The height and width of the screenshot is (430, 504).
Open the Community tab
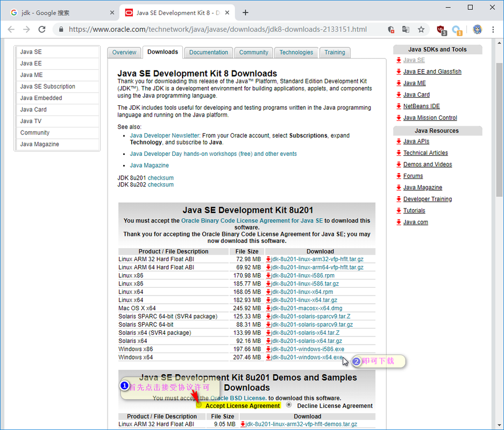coord(253,52)
